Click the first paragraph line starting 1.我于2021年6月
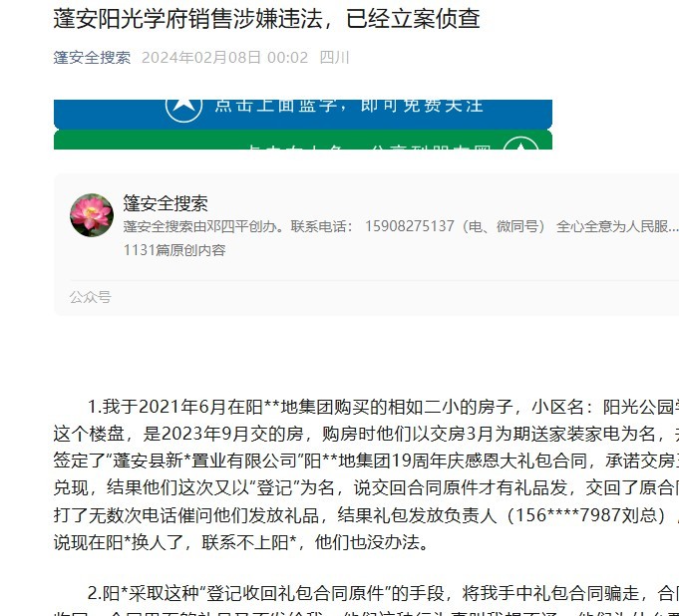 pos(383,407)
